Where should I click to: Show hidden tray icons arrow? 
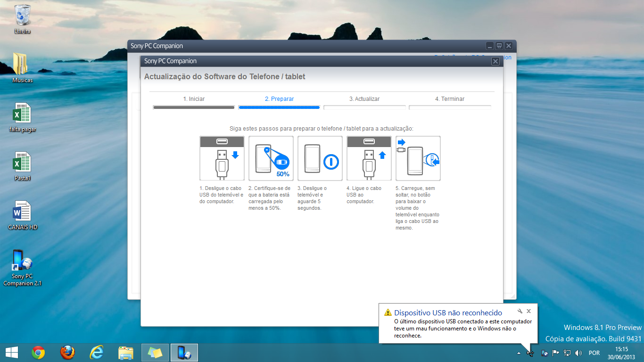coord(519,353)
